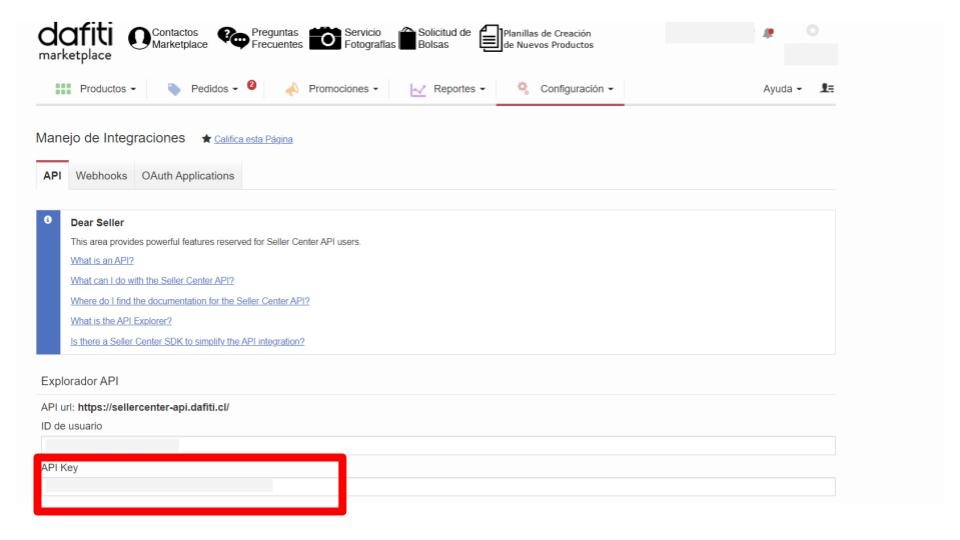960x540 pixels.
Task: Open the Seller Center SDK link
Action: 187,342
